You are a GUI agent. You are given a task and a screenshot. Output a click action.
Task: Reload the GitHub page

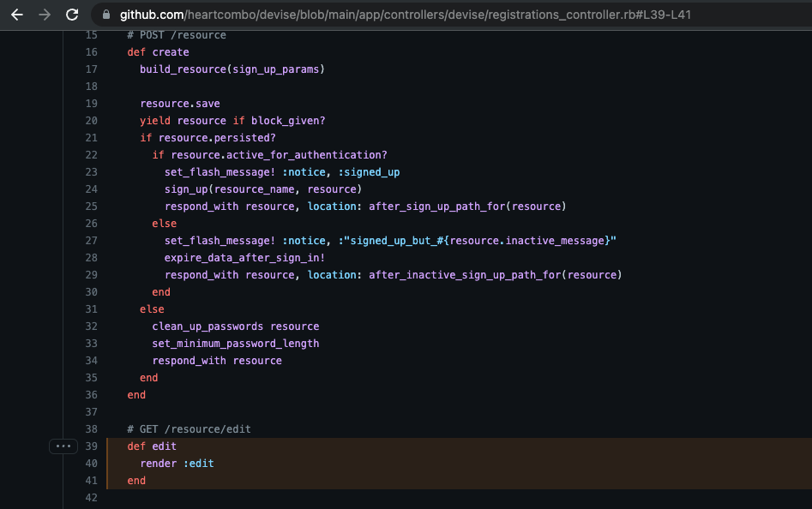[72, 15]
